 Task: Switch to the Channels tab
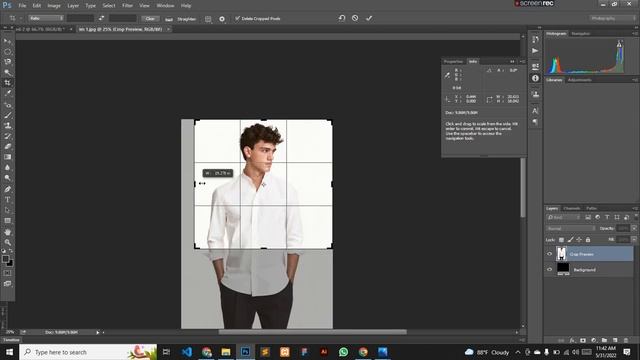coord(571,208)
